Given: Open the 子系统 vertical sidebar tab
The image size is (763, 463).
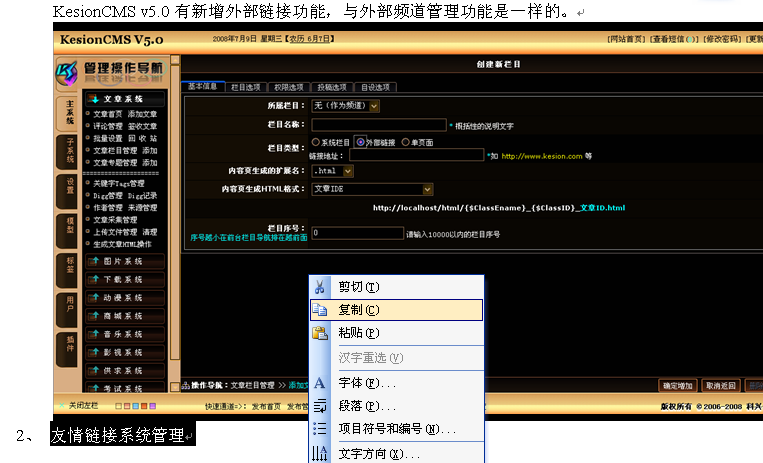Looking at the screenshot, I should coord(69,151).
